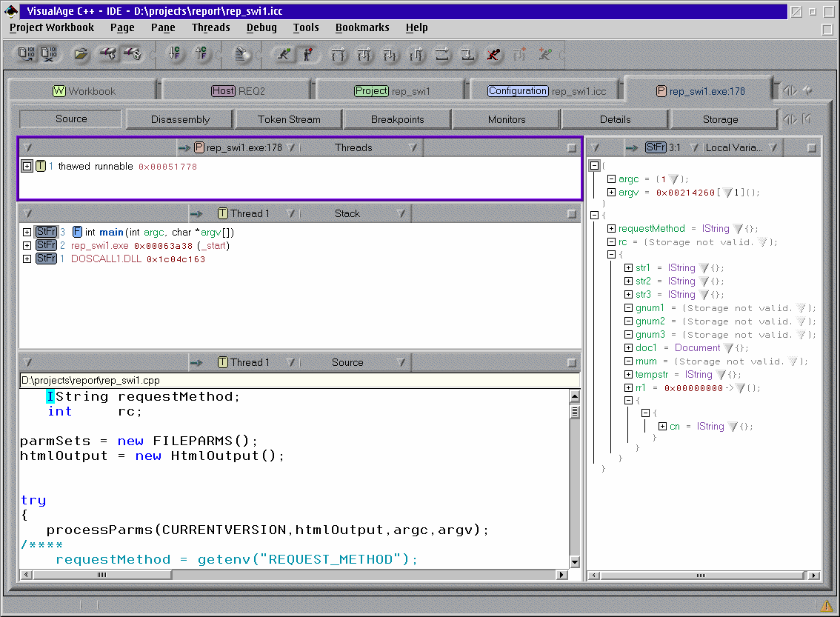This screenshot has width=840, height=617.
Task: Click the open folder toolbar icon
Action: coord(81,53)
